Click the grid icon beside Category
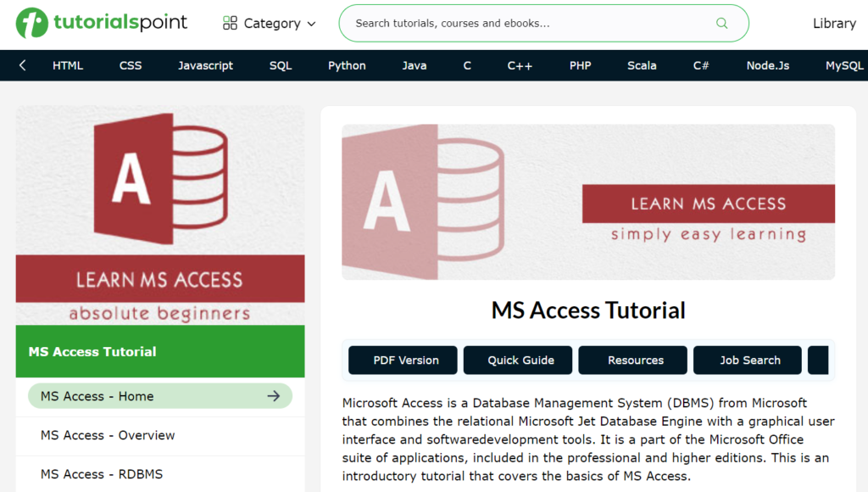The height and width of the screenshot is (492, 868). (229, 23)
